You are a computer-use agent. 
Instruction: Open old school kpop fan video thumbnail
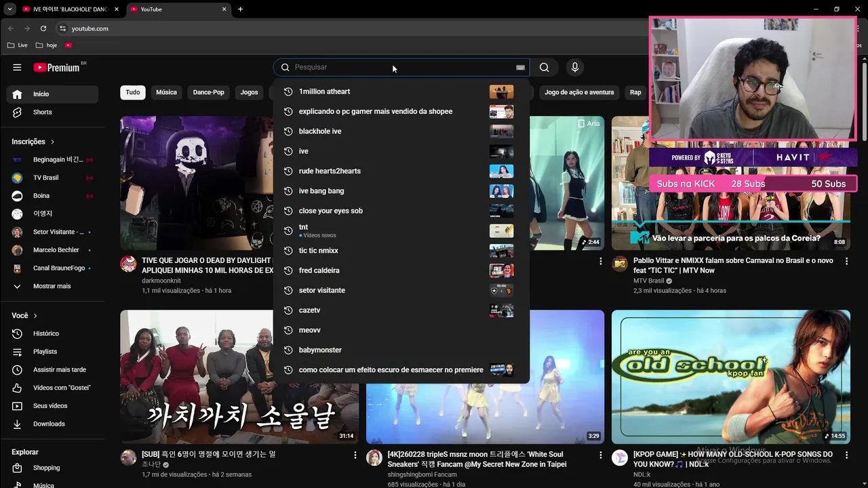coord(731,377)
